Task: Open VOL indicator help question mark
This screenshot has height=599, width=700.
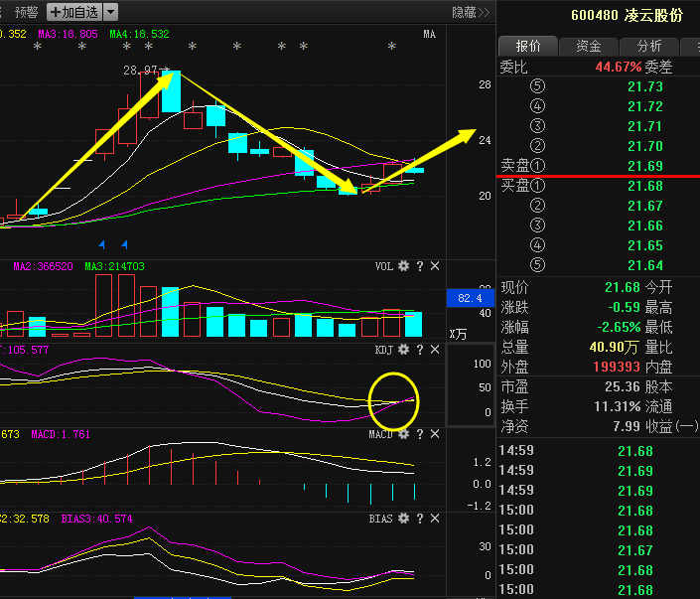Action: [x=420, y=266]
